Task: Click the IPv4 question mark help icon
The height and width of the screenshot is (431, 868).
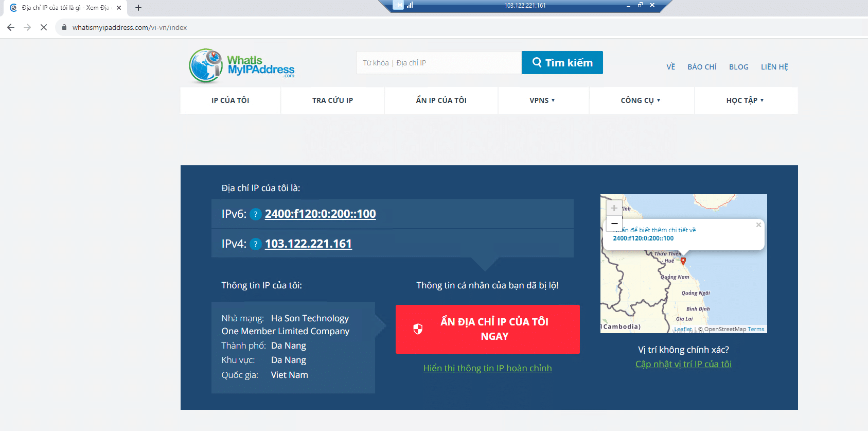Action: (256, 244)
